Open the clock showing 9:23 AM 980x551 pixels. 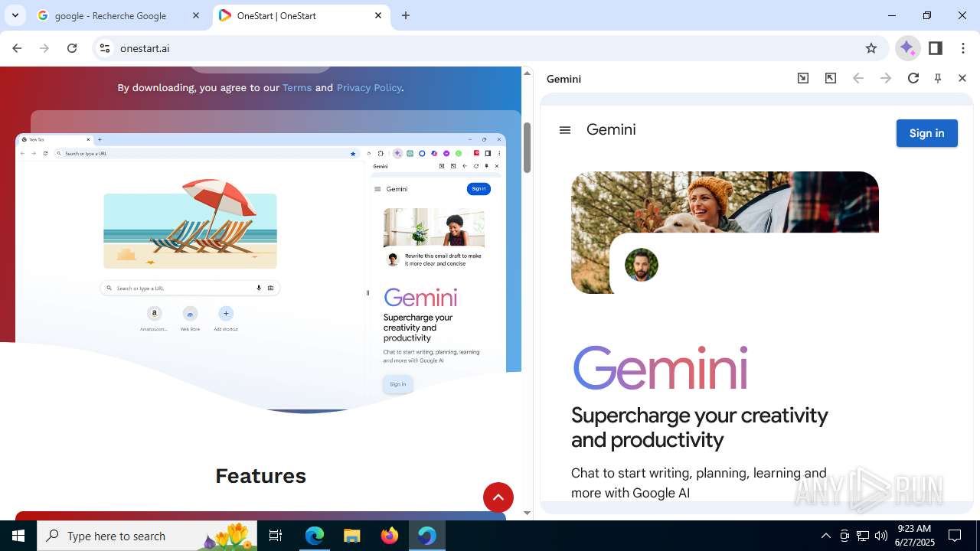(914, 536)
